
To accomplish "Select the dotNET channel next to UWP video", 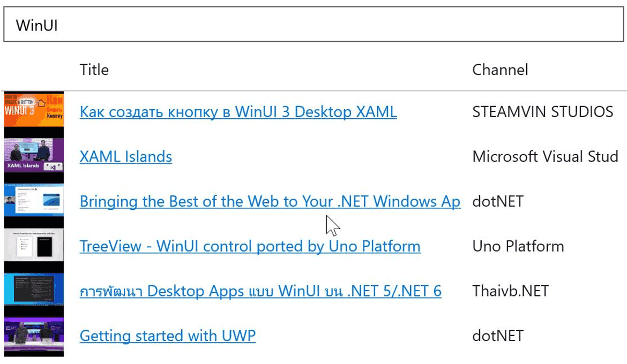I will click(497, 336).
